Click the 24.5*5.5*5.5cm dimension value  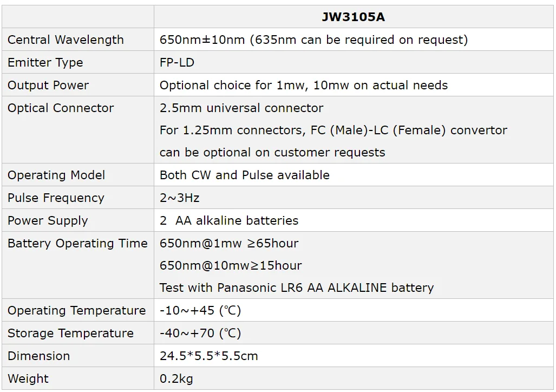pyautogui.click(x=209, y=356)
